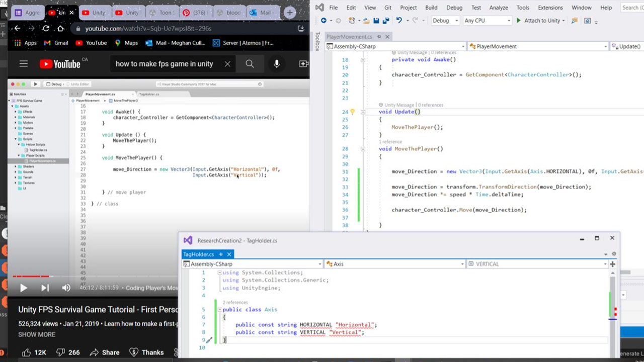Open the Any CPU platform dropdown
644x362 pixels.
(487, 21)
